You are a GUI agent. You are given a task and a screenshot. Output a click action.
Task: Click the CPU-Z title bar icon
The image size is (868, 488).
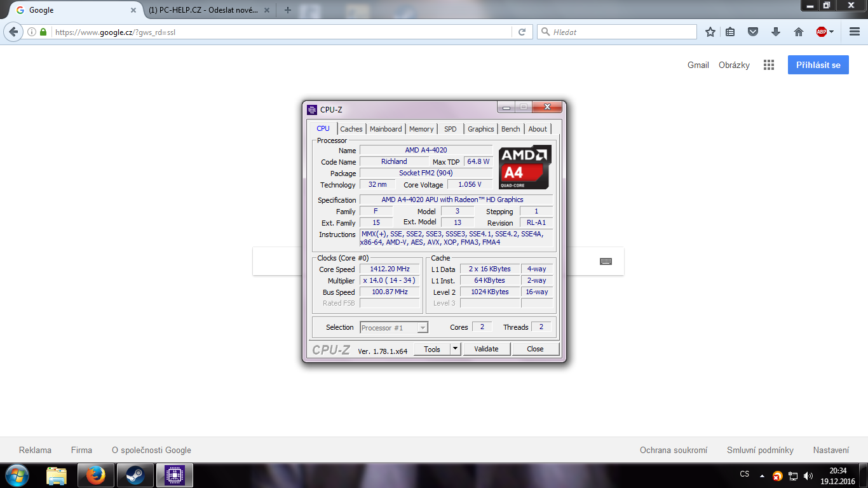(312, 109)
